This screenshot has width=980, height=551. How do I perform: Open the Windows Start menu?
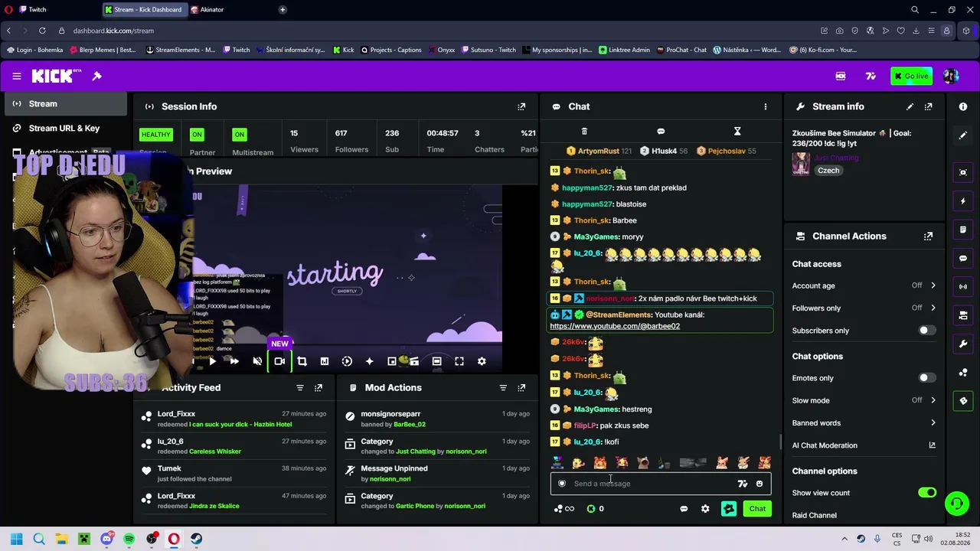pyautogui.click(x=16, y=539)
